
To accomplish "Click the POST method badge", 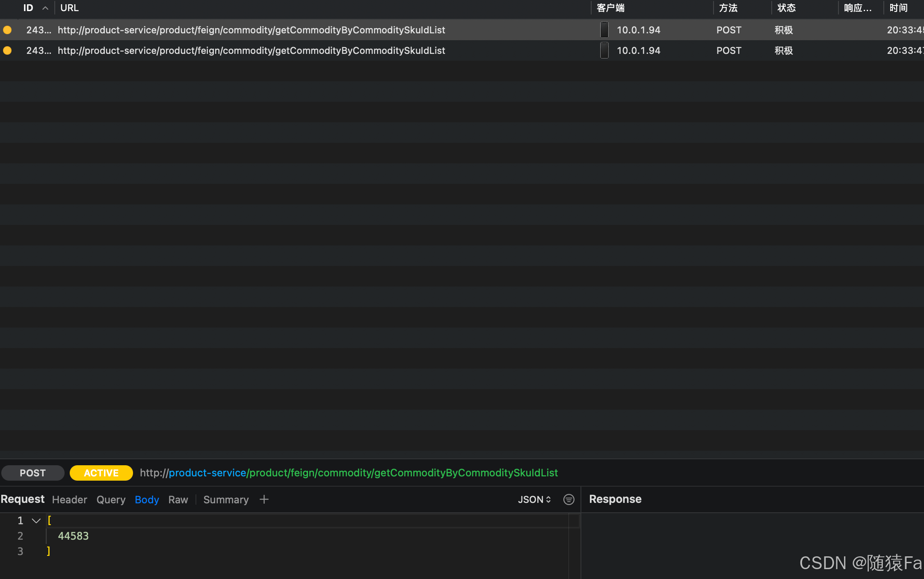I will (x=33, y=473).
